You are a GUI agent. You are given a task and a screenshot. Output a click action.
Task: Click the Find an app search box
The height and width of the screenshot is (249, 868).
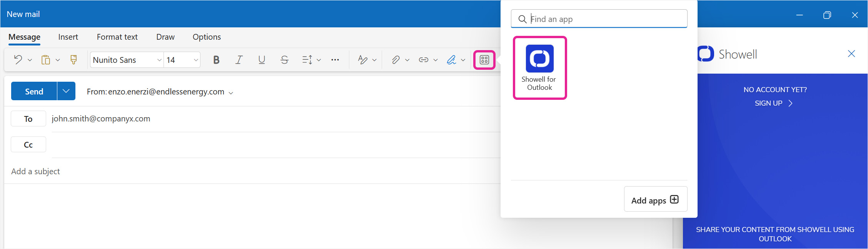click(x=599, y=19)
